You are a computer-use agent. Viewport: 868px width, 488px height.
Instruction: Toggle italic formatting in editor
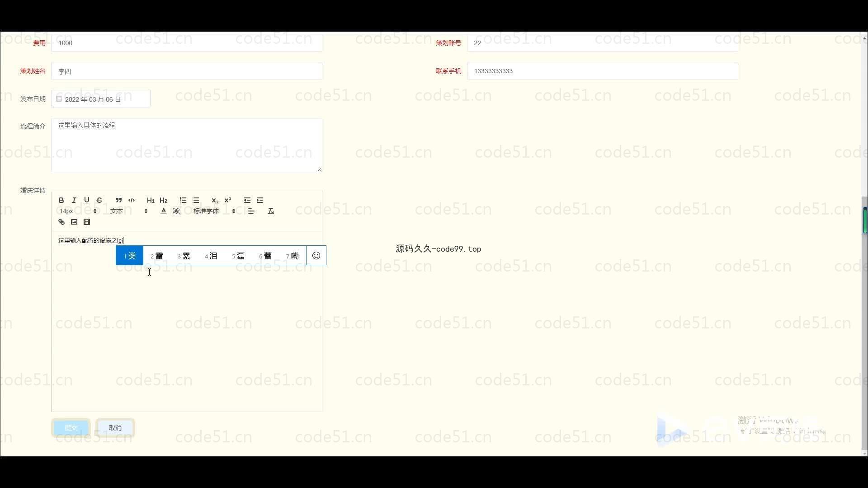74,200
